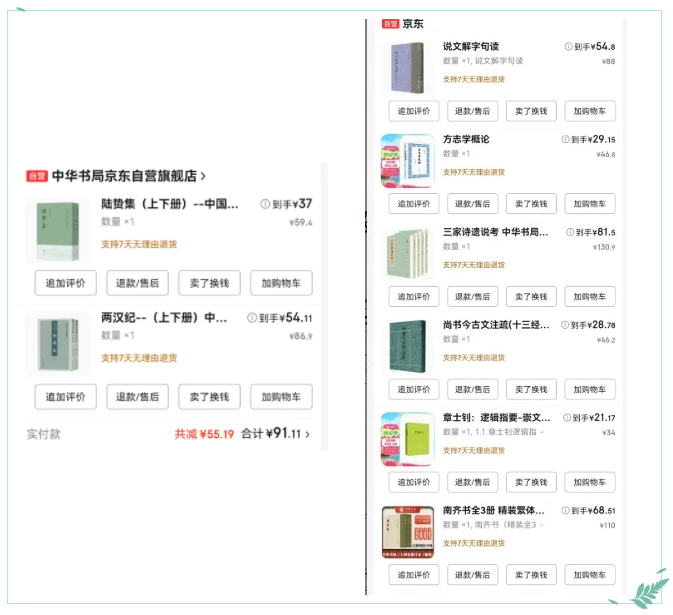Click 加购物车 for 方志学概论
The width and height of the screenshot is (673, 615).
(x=590, y=204)
